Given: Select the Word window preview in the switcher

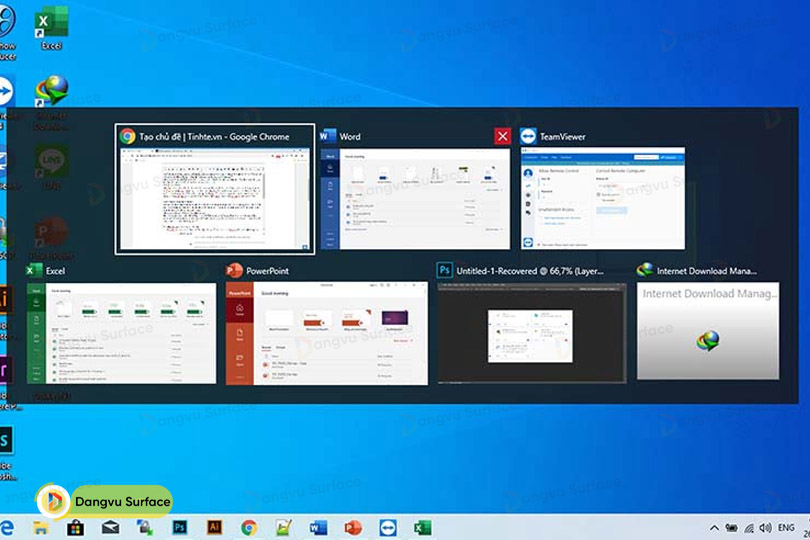Looking at the screenshot, I should 415,199.
